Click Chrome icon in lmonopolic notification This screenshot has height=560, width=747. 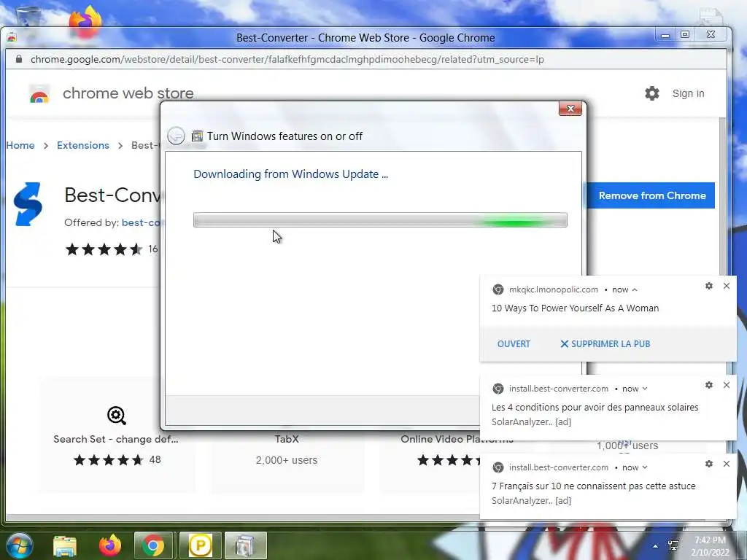(498, 289)
